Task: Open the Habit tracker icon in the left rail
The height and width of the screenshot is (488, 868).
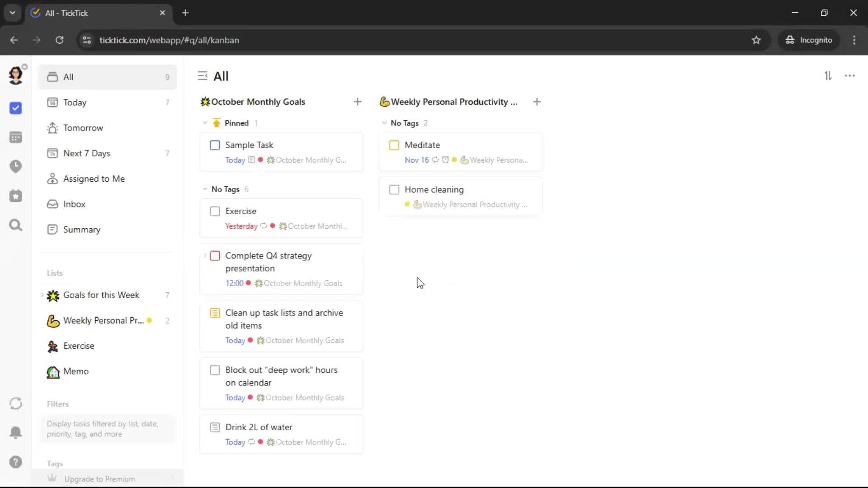Action: point(15,196)
